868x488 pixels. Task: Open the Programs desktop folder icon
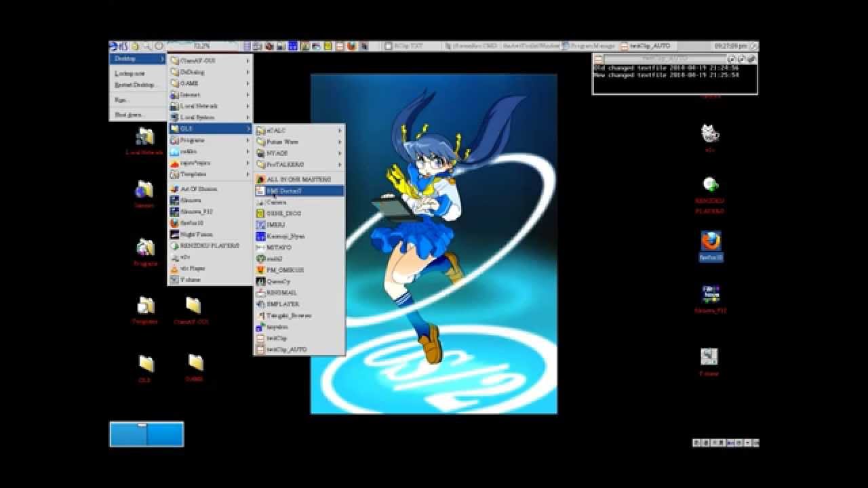[145, 247]
